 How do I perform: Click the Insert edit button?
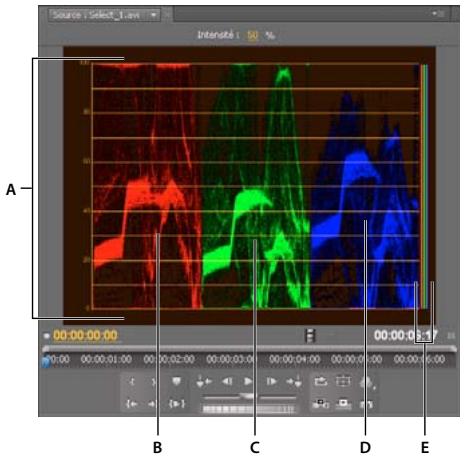tap(321, 404)
